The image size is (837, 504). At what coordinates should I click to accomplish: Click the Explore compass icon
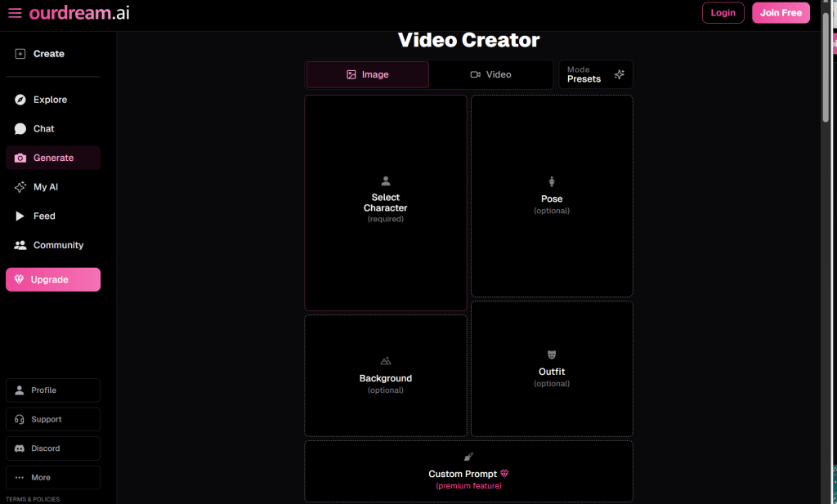click(20, 100)
